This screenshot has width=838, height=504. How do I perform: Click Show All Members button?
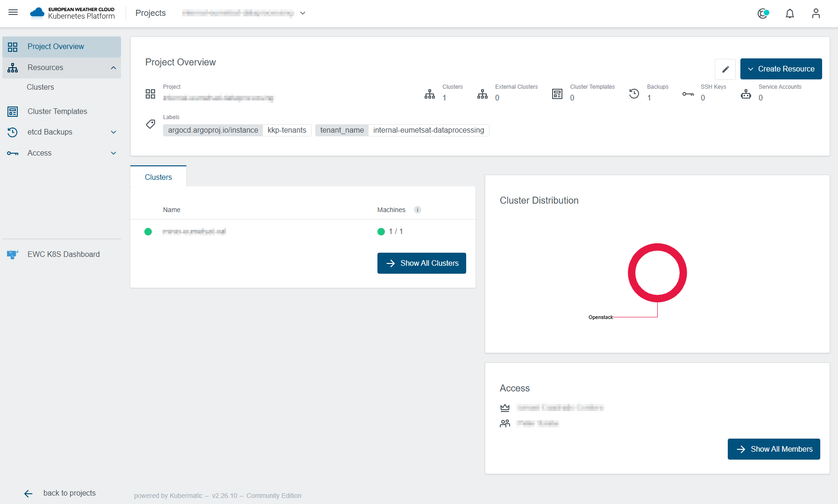(x=774, y=449)
